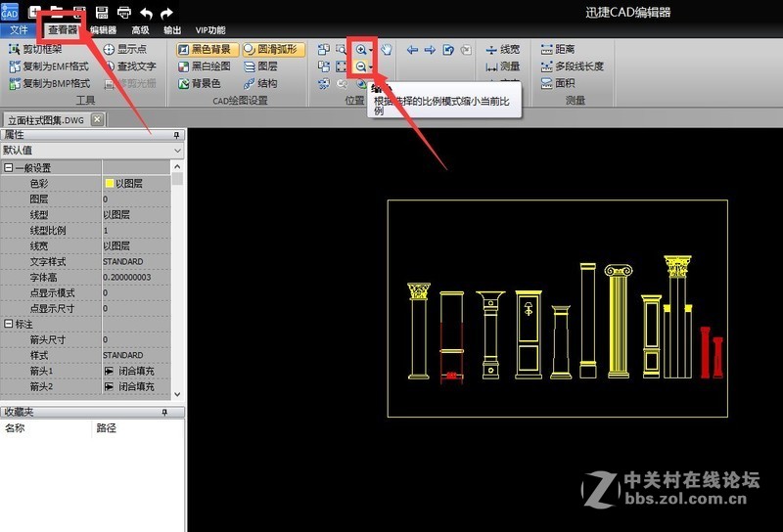
Task: Click the zoom in magnifier icon
Action: coord(360,50)
